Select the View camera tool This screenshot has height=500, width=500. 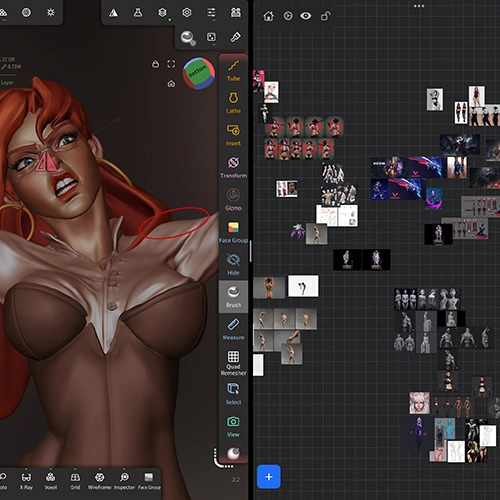pyautogui.click(x=233, y=427)
